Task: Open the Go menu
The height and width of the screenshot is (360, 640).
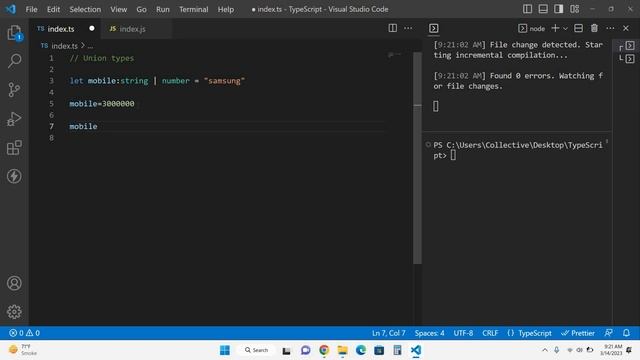Action: pyautogui.click(x=141, y=9)
